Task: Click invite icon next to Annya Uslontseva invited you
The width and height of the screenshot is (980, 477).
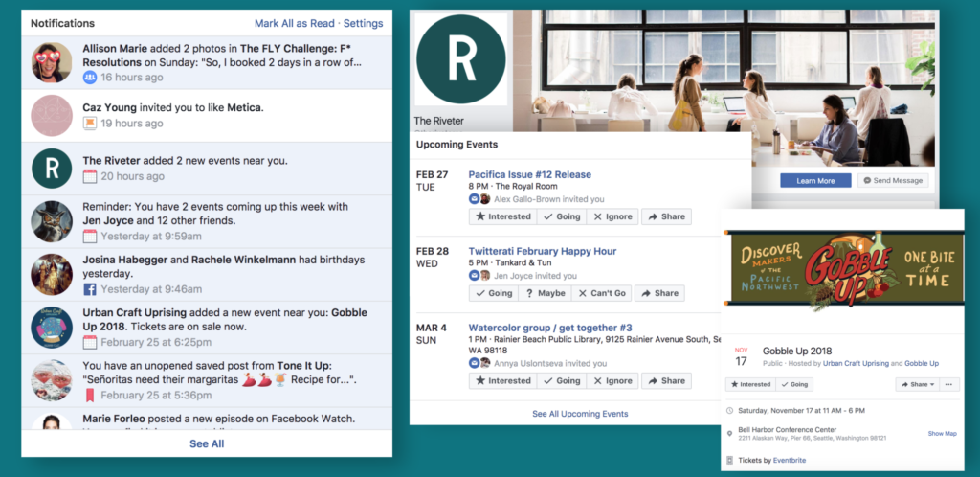Action: pos(474,363)
